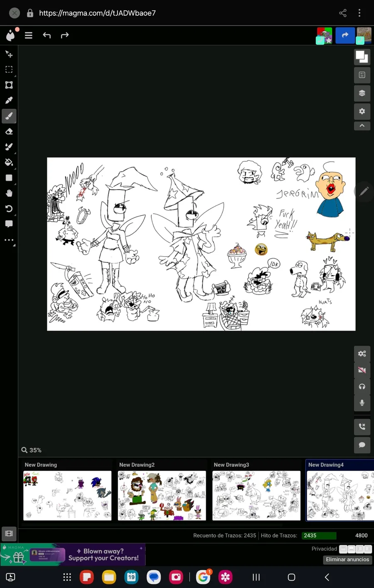Open the layers panel
This screenshot has height=588, width=374.
[x=362, y=93]
